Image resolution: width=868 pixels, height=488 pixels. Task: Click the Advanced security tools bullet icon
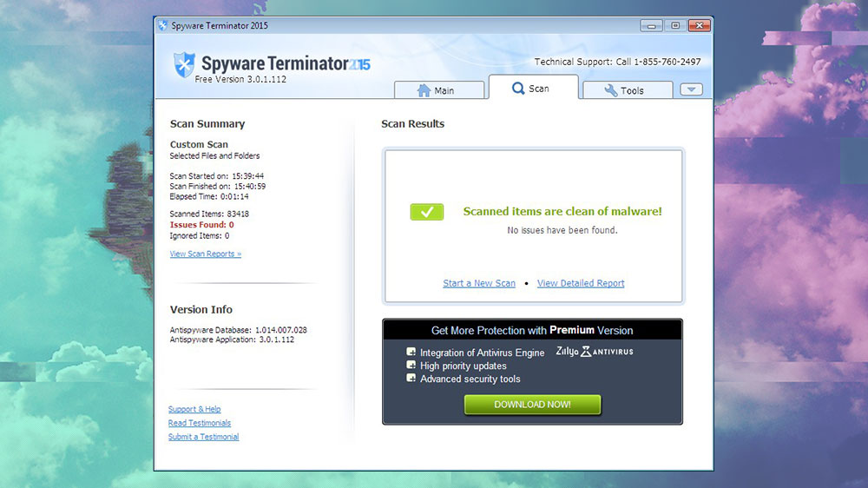[411, 379]
